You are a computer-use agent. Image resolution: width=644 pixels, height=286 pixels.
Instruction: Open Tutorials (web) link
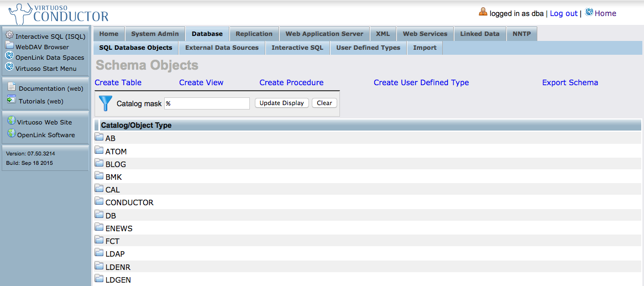point(41,101)
